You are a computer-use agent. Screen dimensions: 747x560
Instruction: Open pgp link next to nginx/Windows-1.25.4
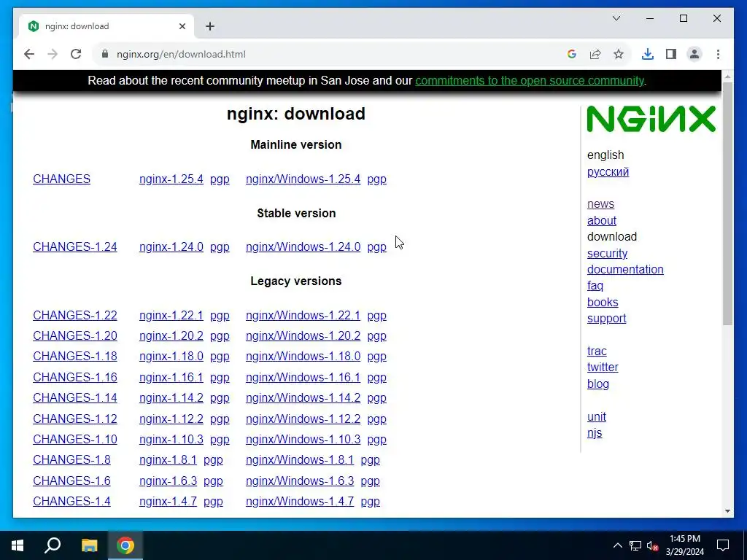pyautogui.click(x=377, y=179)
